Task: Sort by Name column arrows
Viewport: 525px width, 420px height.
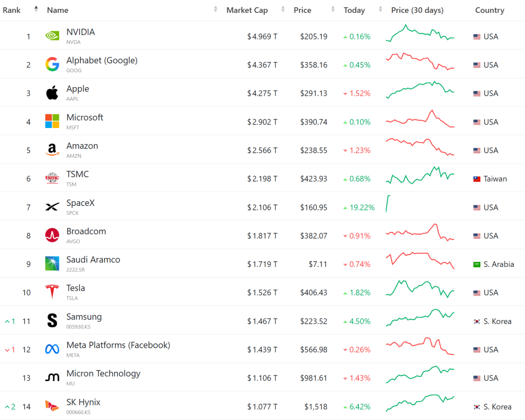Action: [x=216, y=9]
